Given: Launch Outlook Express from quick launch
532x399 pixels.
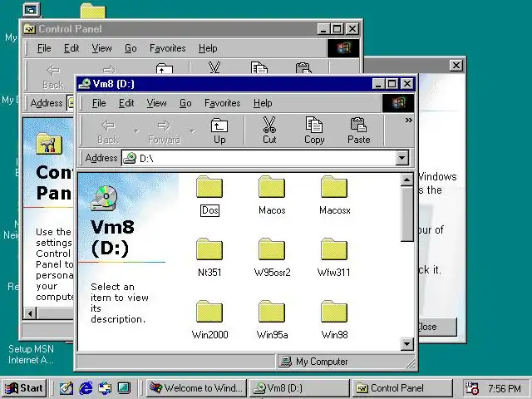Looking at the screenshot, I should click(105, 388).
